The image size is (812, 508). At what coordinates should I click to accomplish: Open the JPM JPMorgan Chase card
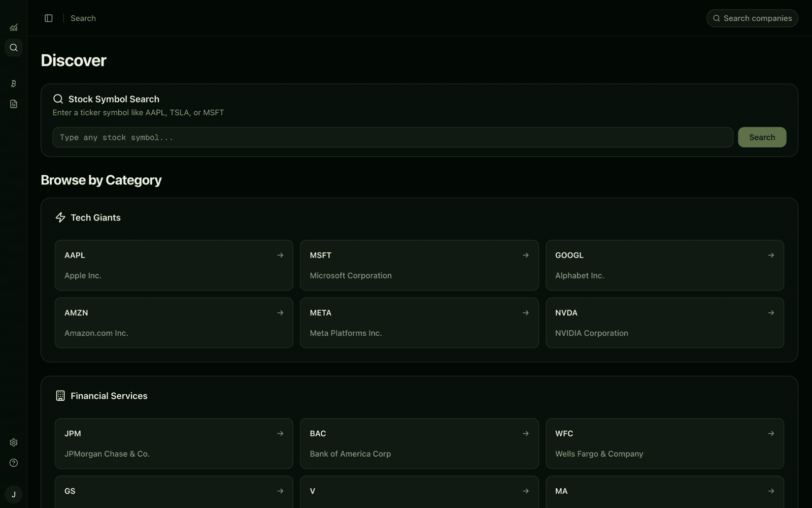(x=174, y=443)
